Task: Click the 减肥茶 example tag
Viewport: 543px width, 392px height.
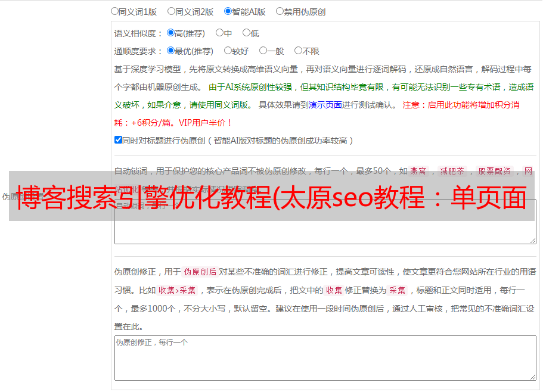Action: 452,171
